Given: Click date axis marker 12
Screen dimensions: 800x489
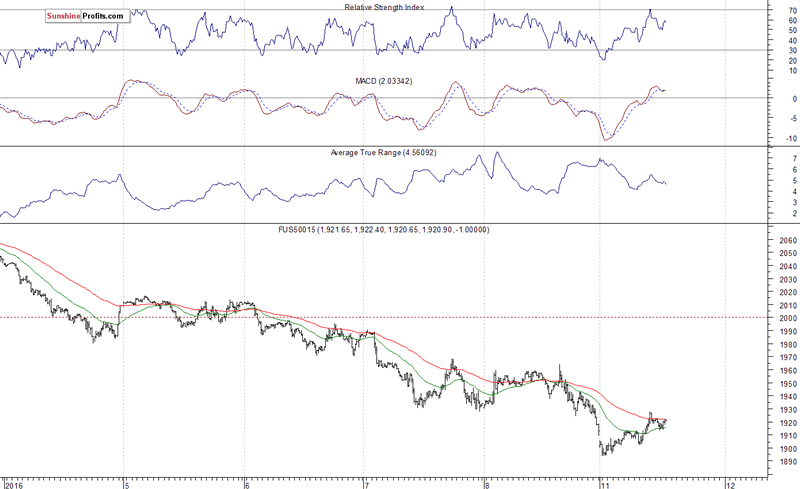Looking at the screenshot, I should (731, 485).
